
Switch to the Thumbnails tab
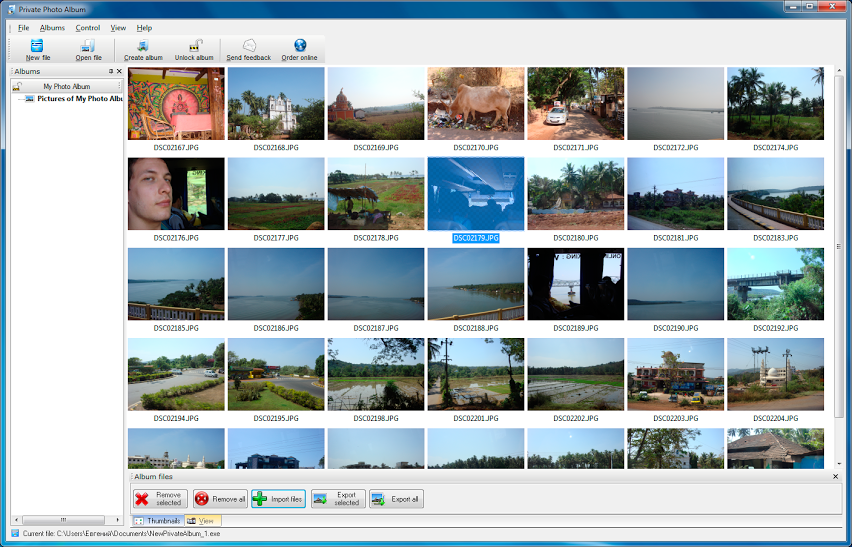coord(158,521)
